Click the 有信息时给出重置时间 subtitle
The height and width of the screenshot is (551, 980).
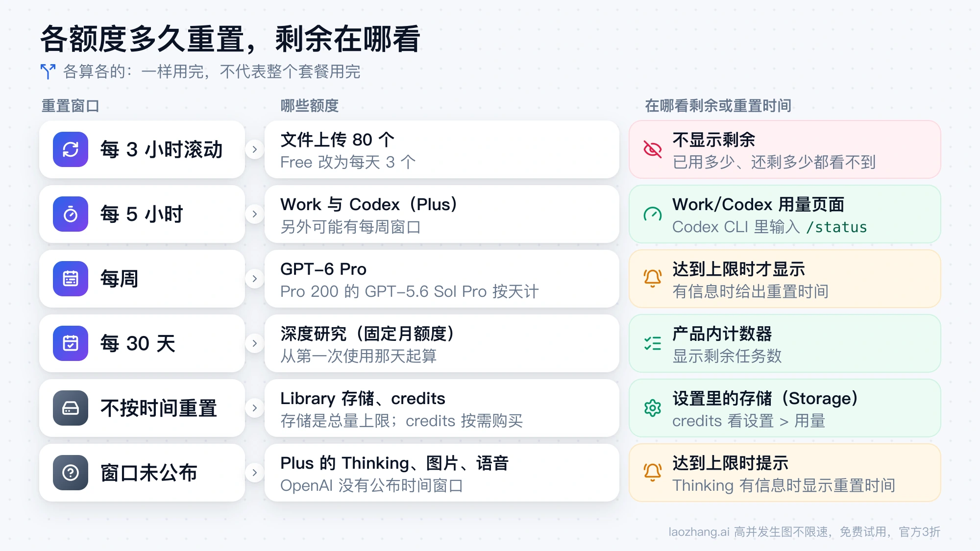click(x=750, y=291)
